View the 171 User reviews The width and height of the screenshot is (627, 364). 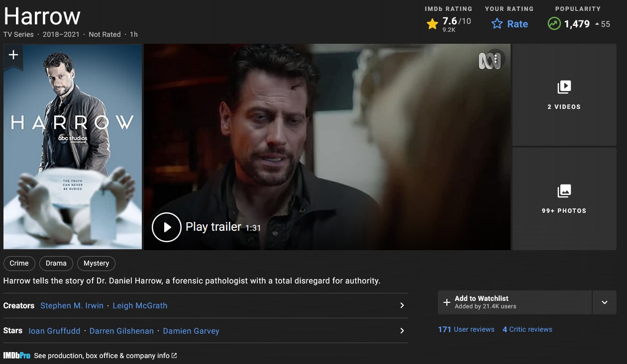tap(466, 329)
